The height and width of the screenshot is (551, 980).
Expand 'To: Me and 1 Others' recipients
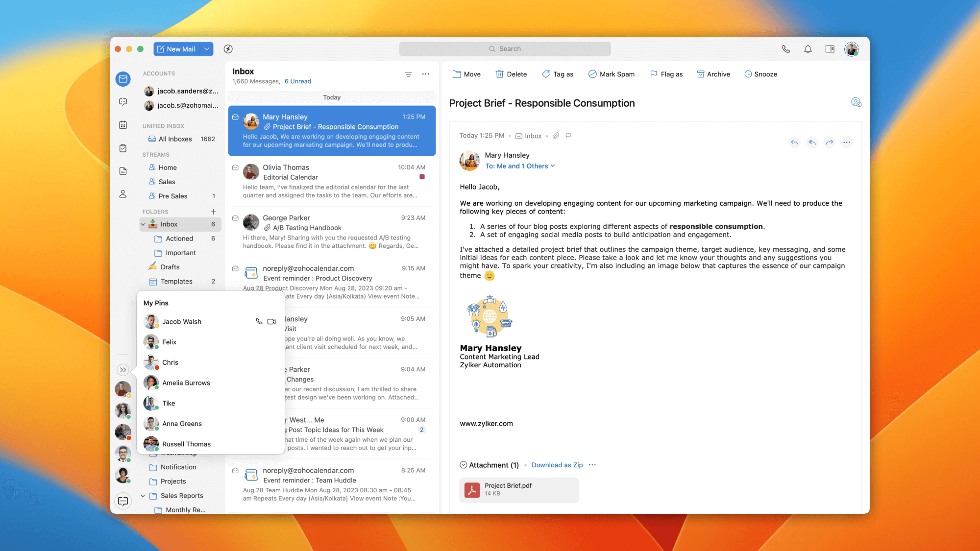click(x=520, y=166)
